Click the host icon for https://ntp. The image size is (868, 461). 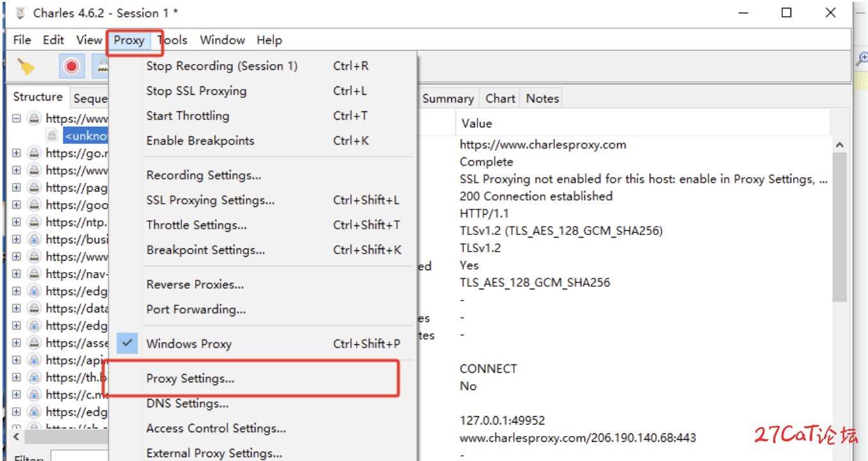click(x=34, y=222)
